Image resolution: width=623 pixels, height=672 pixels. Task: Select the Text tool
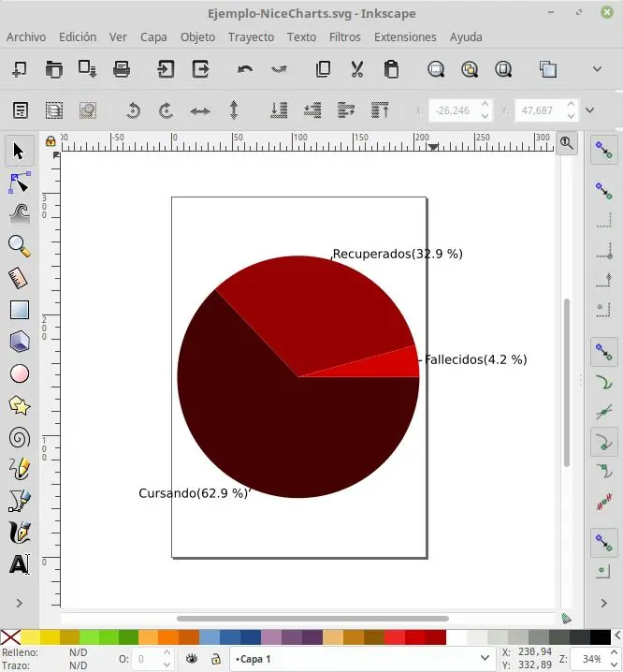pyautogui.click(x=20, y=564)
